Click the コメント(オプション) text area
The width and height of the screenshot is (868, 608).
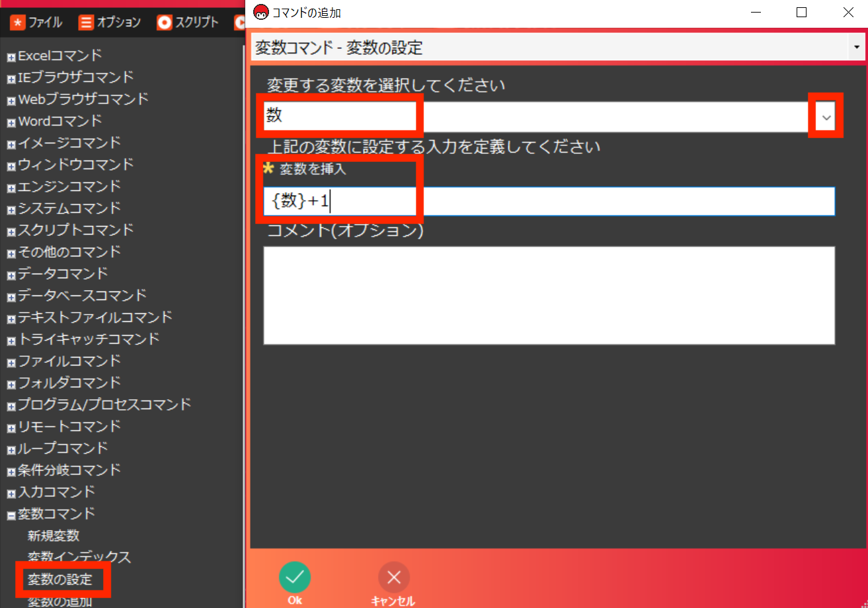coord(549,295)
